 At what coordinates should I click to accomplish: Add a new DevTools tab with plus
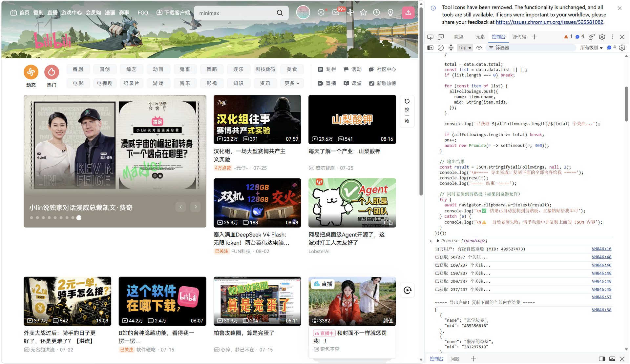pyautogui.click(x=535, y=37)
